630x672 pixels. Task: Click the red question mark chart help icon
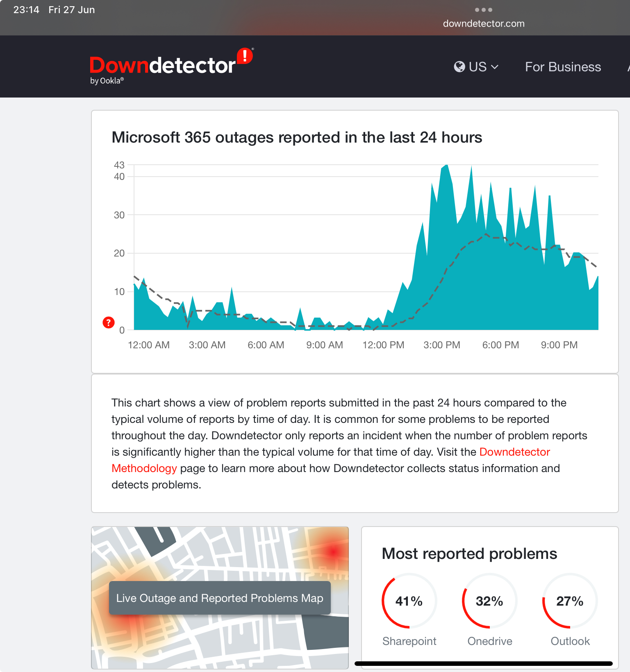108,322
